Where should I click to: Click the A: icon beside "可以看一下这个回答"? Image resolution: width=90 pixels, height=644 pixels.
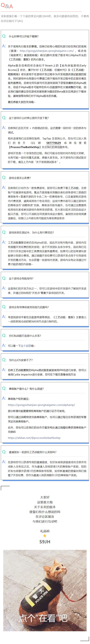click(4, 345)
